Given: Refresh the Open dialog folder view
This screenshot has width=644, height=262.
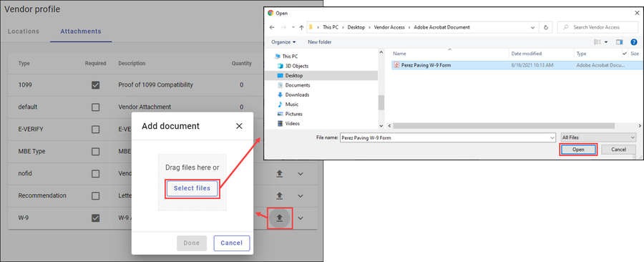Looking at the screenshot, I should tap(546, 27).
